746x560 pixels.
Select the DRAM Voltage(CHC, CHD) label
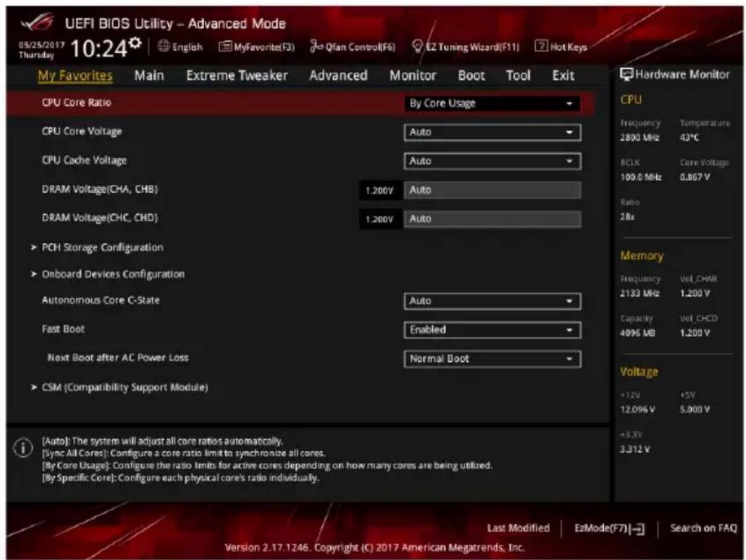click(100, 218)
